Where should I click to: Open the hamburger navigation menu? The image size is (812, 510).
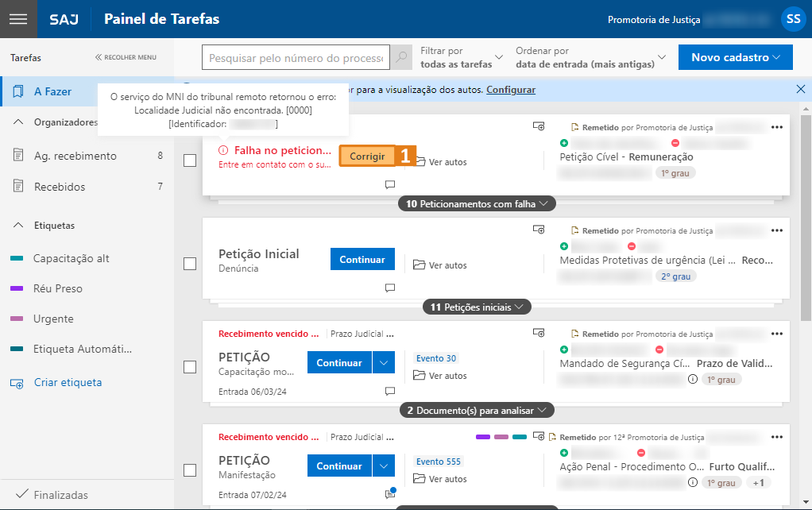pos(17,18)
